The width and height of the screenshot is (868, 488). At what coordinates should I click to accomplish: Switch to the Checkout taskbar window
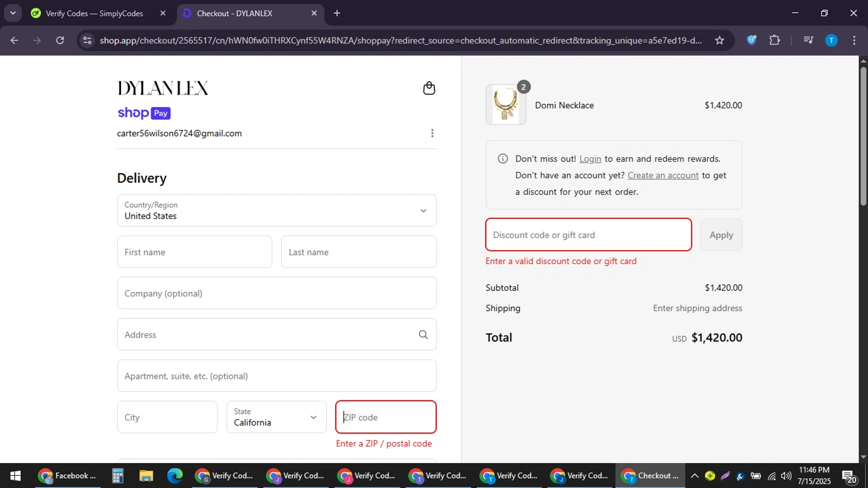(650, 476)
